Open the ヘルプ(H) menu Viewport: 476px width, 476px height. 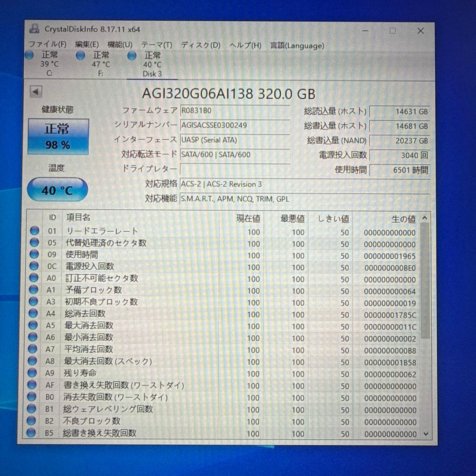pyautogui.click(x=245, y=45)
